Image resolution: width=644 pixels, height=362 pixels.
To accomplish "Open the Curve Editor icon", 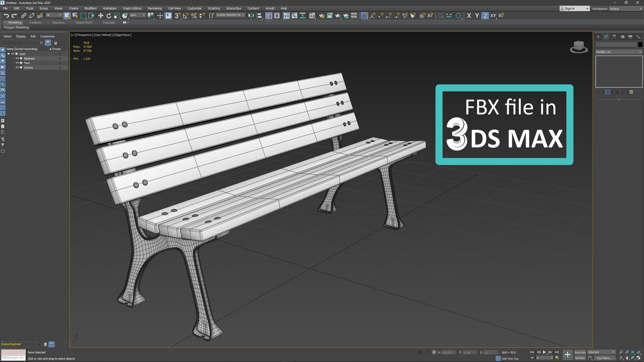I will 294,15.
